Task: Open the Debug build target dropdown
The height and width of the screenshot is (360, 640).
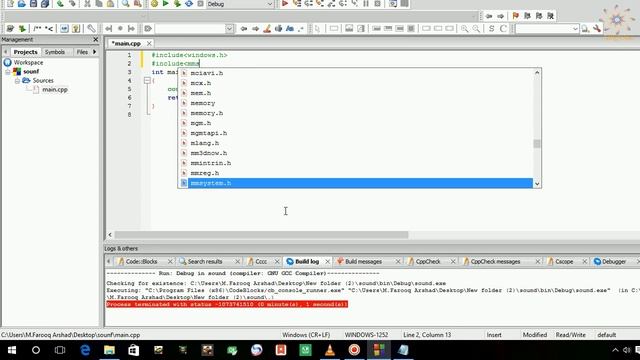Action: [x=240, y=4]
